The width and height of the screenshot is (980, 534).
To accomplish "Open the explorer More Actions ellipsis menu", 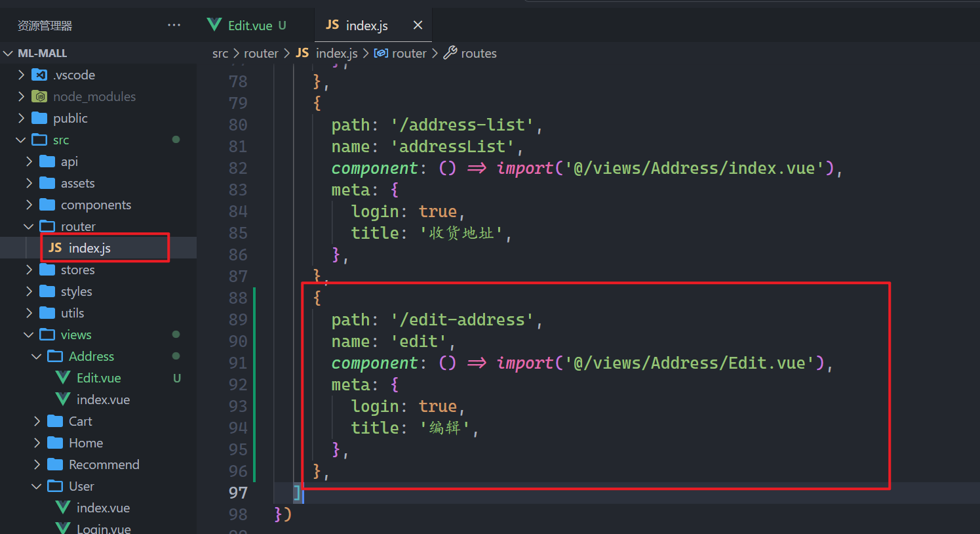I will [174, 25].
